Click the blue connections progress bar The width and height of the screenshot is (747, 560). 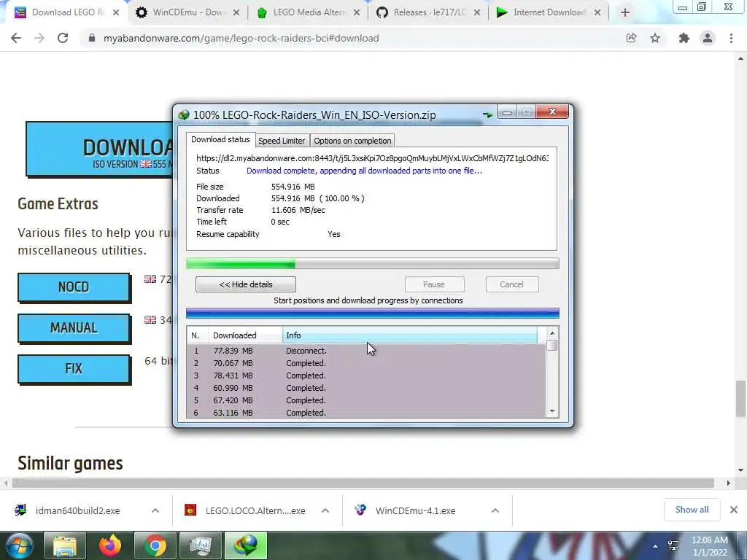pos(373,313)
